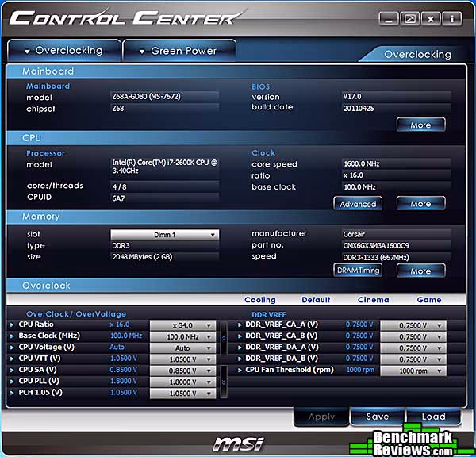The height and width of the screenshot is (457, 476).
Task: Open DDR_VREF_DA_A voltage dropdown
Action: pyautogui.click(x=413, y=348)
